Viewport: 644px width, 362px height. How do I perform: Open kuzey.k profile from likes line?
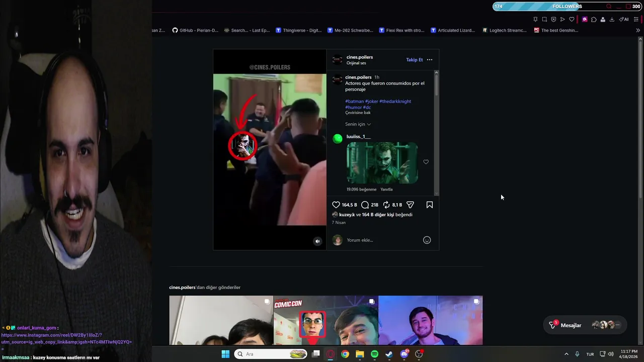point(347,215)
